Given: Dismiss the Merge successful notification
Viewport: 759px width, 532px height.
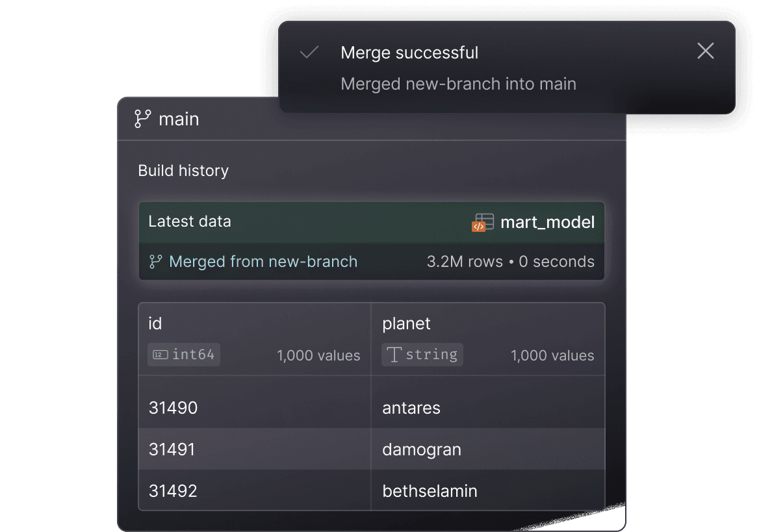Looking at the screenshot, I should [705, 51].
